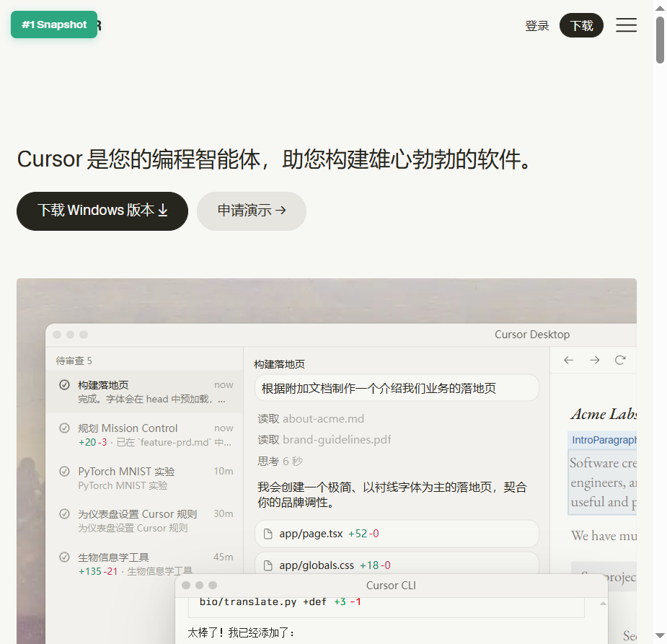Click the 太棒了！我已经添加了 text in CLI
Image resolution: width=667 pixels, height=644 pixels.
(241, 633)
